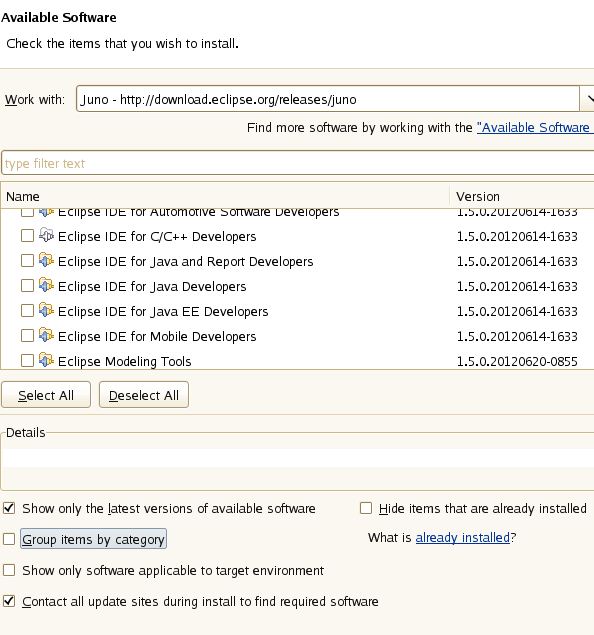Viewport: 594px width, 635px height.
Task: Disable Show only the latest versions option
Action: pyautogui.click(x=9, y=508)
